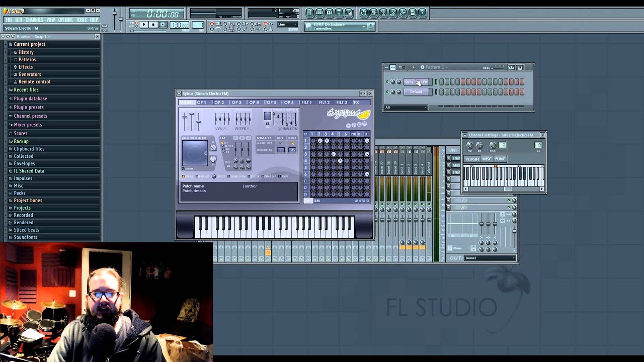Open Sytrus help question mark icon
Image resolution: width=644 pixels, height=362 pixels.
[354, 125]
